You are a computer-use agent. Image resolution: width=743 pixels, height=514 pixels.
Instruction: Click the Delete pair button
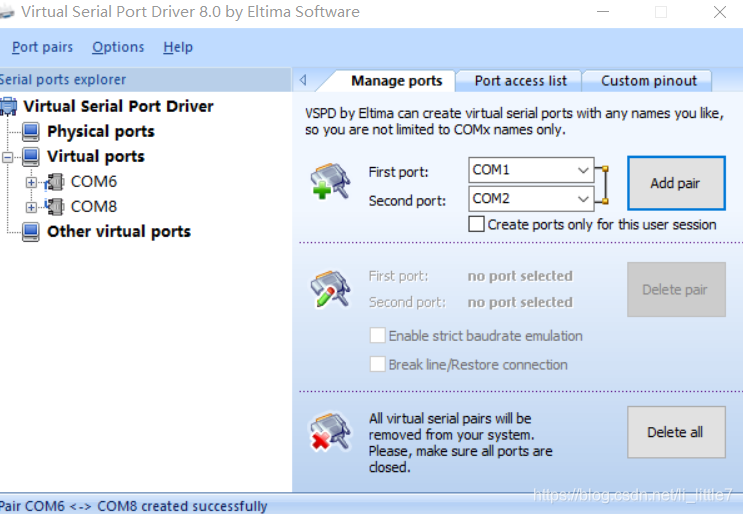676,289
